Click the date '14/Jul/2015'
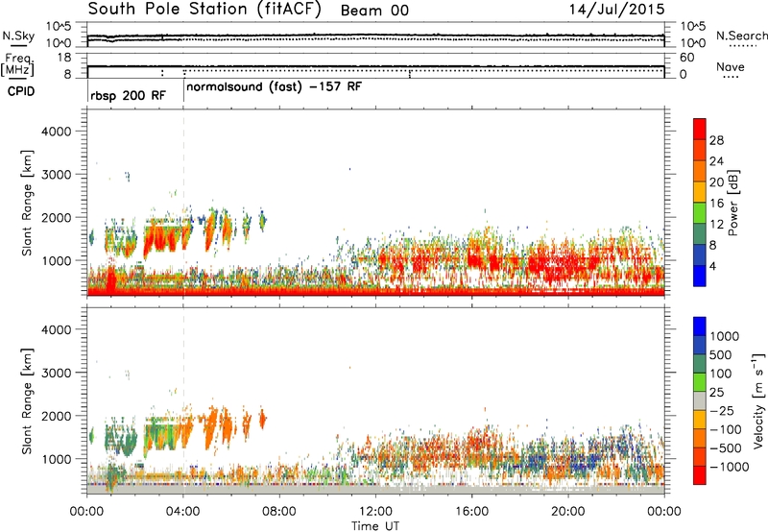Viewport: 768px width, 532px height. tap(616, 10)
